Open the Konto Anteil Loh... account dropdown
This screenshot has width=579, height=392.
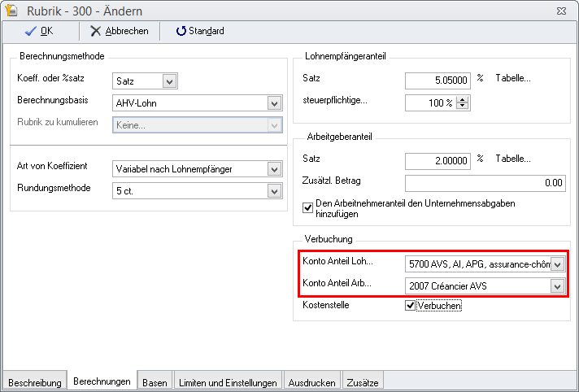(558, 264)
